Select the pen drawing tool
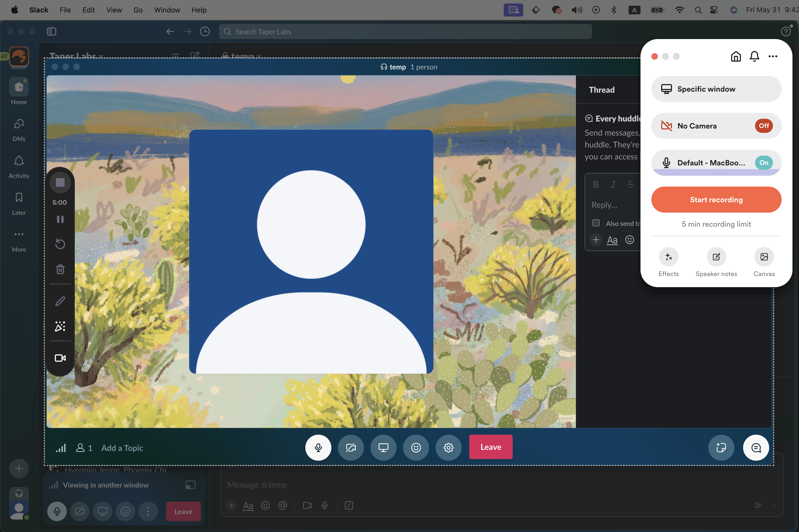 click(x=60, y=301)
